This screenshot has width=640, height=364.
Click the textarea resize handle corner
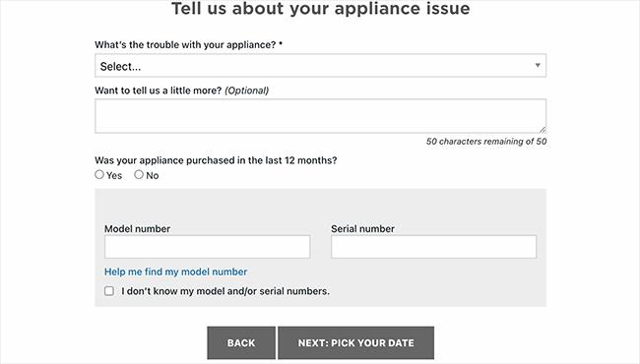pyautogui.click(x=543, y=130)
